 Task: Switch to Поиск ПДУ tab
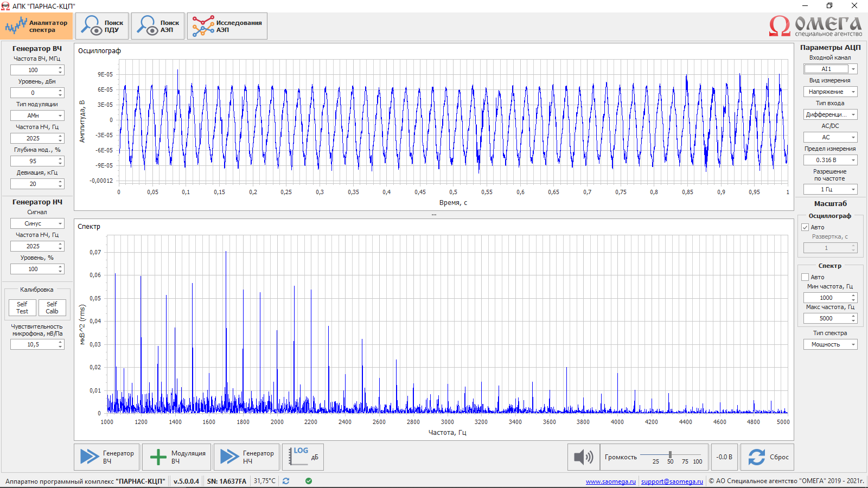pos(102,26)
